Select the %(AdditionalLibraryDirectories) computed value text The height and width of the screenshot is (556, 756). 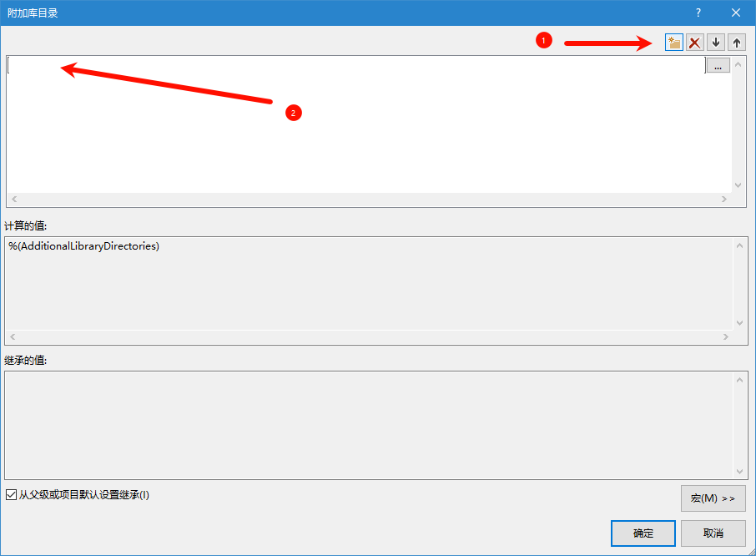pos(84,246)
